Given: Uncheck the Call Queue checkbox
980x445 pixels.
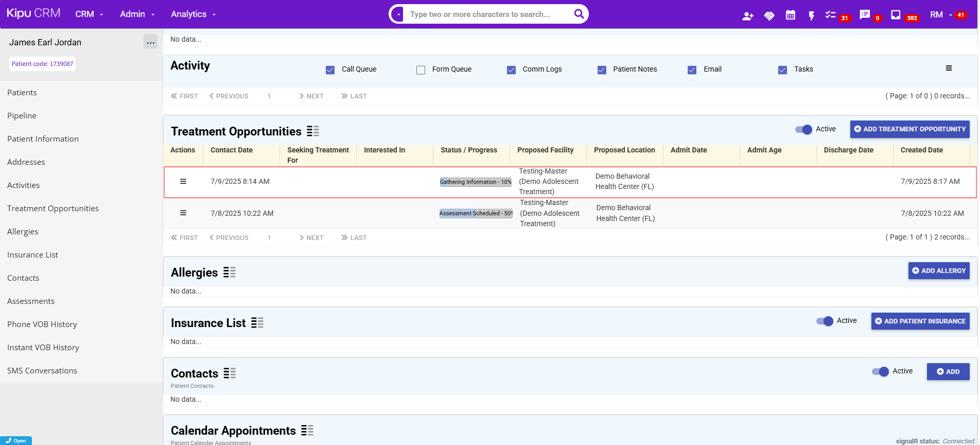Looking at the screenshot, I should pyautogui.click(x=330, y=70).
